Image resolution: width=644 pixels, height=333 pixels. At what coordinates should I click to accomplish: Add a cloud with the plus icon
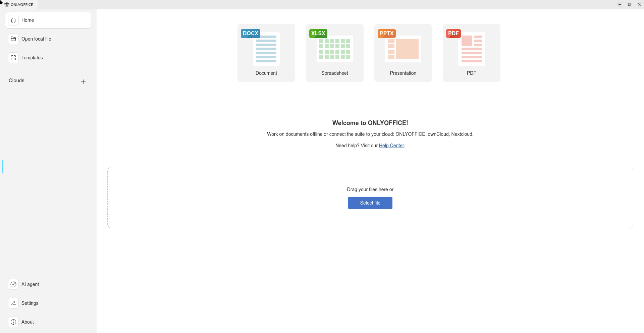click(x=83, y=81)
